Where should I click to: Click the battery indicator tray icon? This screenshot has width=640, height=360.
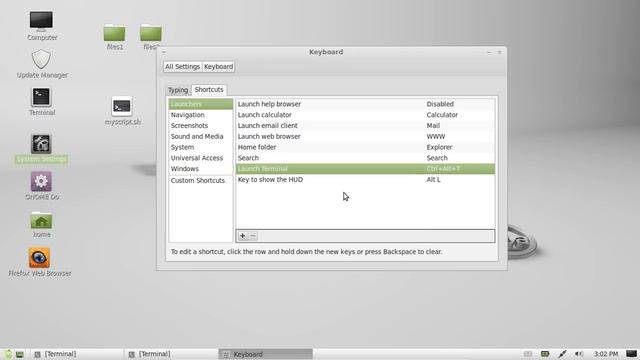tap(545, 354)
